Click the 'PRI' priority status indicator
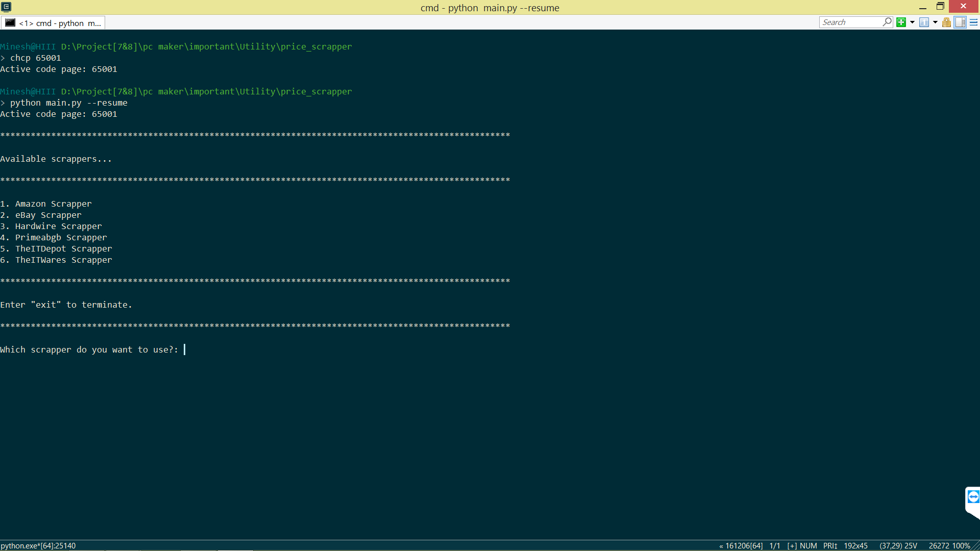The height and width of the screenshot is (551, 980). (830, 545)
